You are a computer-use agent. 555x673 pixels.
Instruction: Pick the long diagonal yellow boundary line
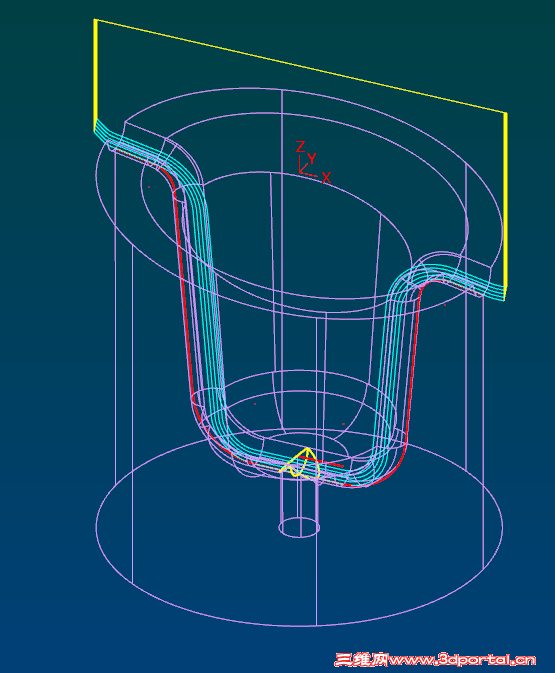300,66
